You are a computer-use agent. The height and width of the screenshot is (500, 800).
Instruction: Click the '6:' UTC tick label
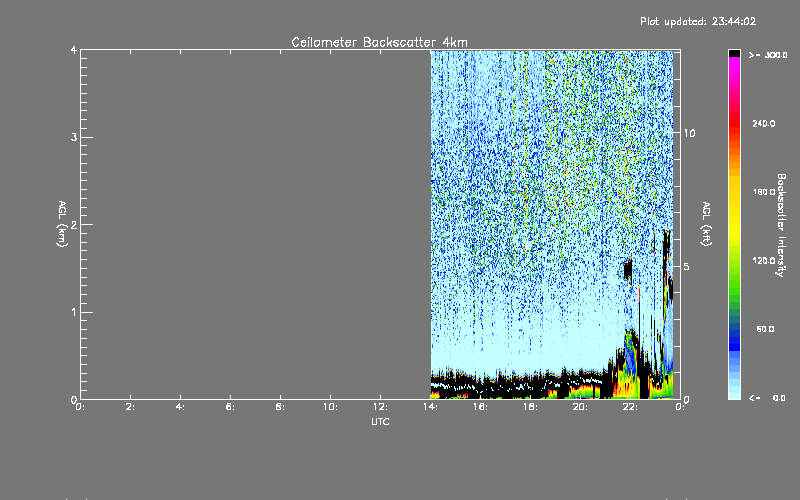pyautogui.click(x=230, y=407)
